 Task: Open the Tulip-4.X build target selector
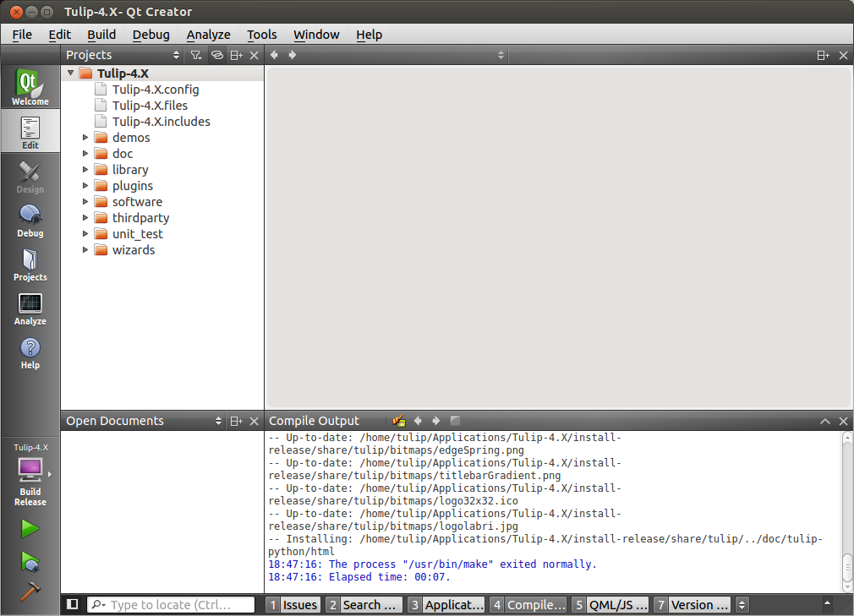pos(30,475)
